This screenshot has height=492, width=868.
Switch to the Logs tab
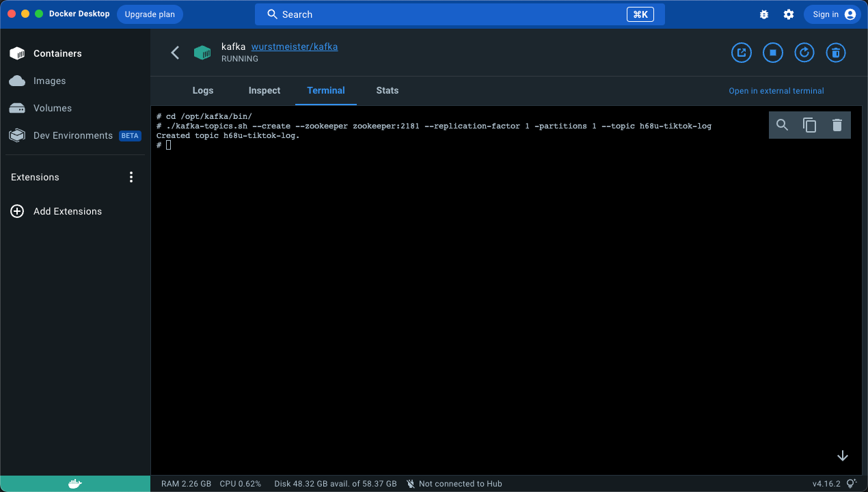(203, 90)
